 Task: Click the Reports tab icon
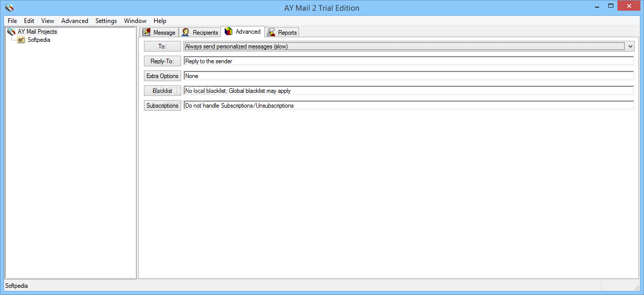(x=271, y=32)
